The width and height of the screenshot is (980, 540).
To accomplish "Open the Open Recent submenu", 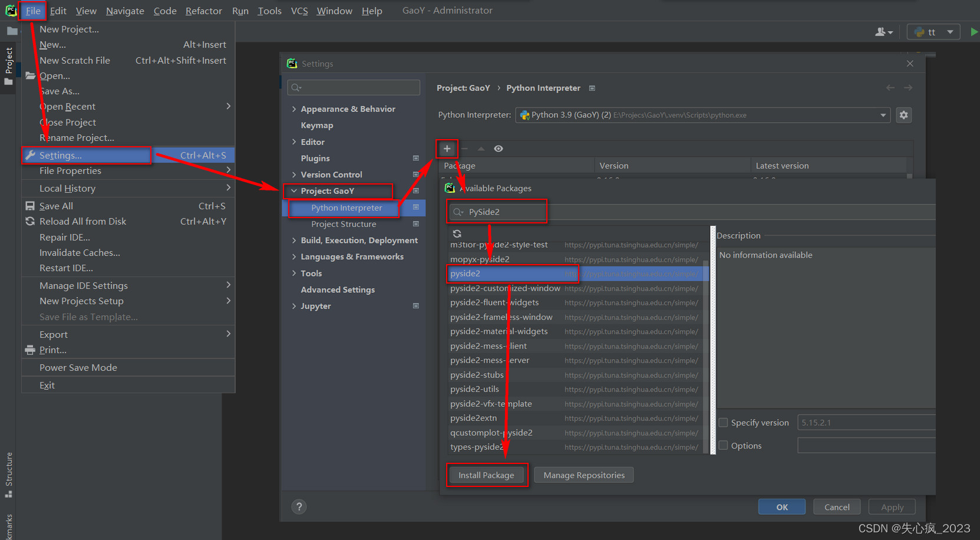I will [x=128, y=107].
